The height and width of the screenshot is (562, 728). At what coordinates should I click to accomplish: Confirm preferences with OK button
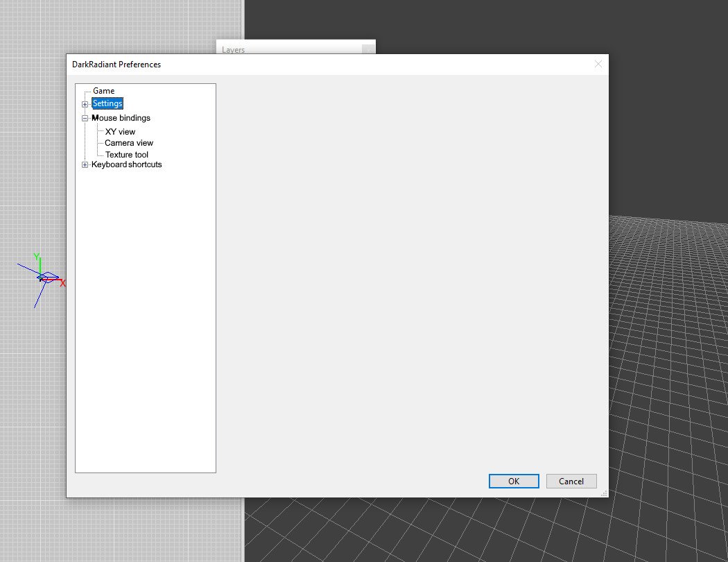pyautogui.click(x=514, y=482)
